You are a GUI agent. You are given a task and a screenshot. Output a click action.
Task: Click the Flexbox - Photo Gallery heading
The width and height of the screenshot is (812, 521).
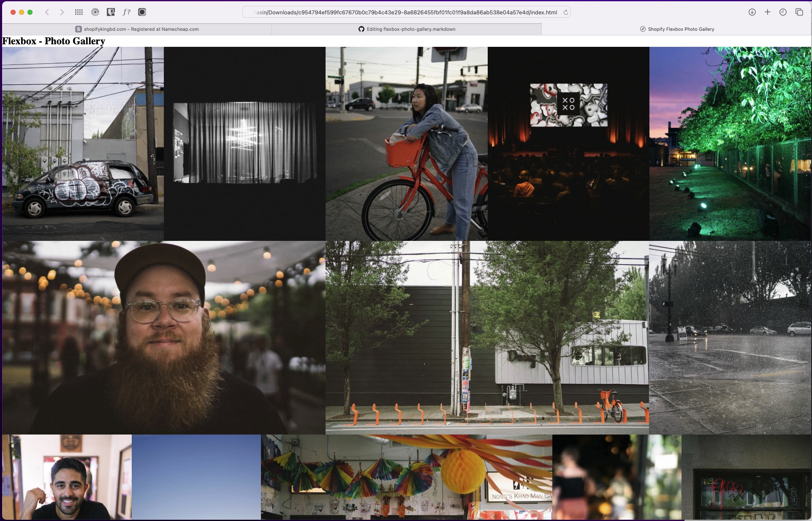click(53, 41)
